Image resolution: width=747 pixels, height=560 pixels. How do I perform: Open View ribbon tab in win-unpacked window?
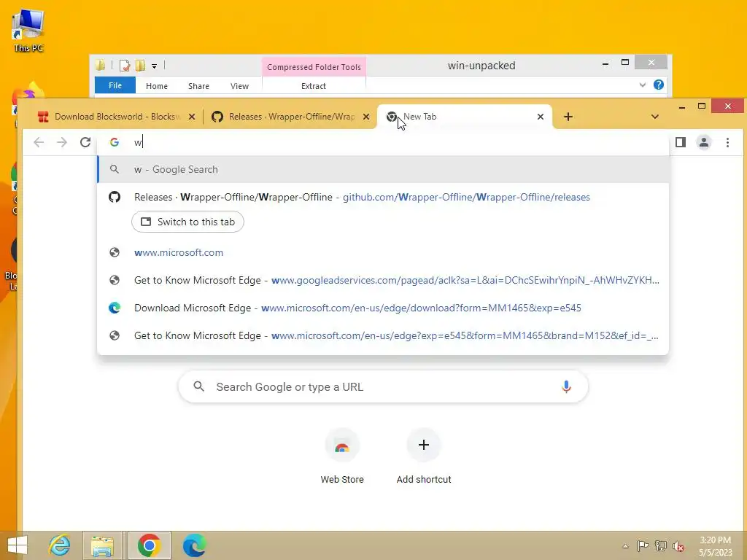(x=239, y=86)
